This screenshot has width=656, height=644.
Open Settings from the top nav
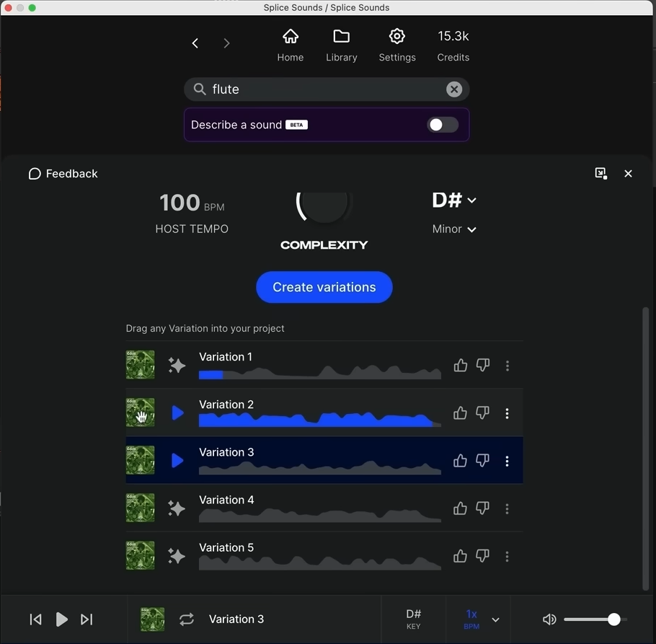[397, 45]
